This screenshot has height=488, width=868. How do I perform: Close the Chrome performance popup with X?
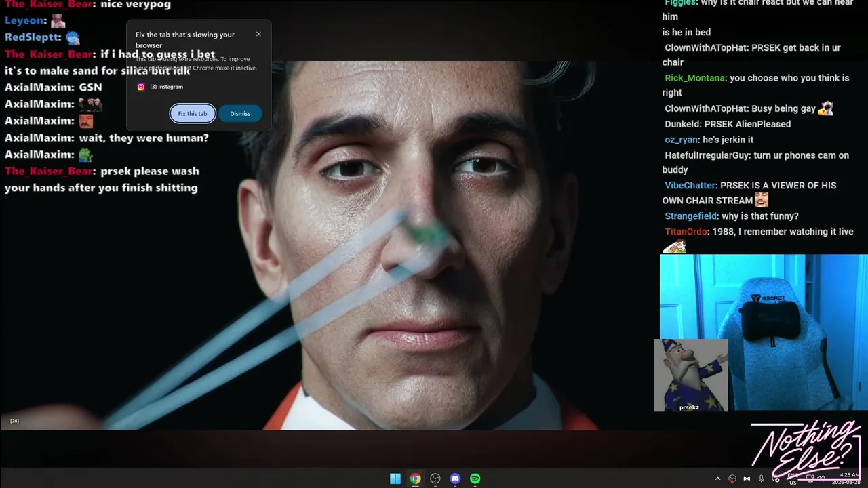click(x=258, y=34)
